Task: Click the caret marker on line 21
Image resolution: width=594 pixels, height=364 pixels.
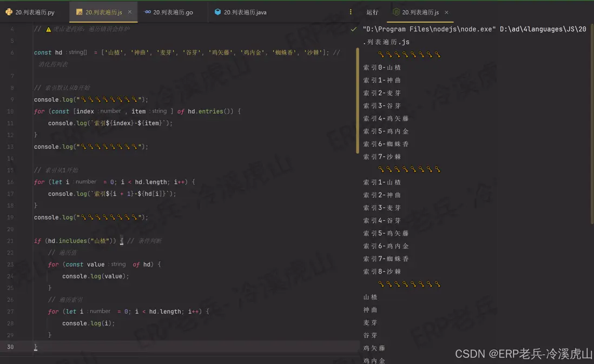Action: pos(121,240)
